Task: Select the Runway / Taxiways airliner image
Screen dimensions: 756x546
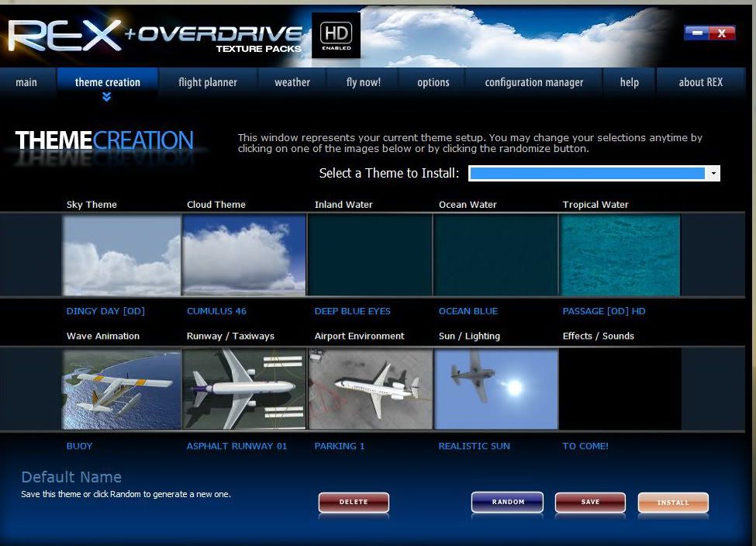Action: [x=244, y=389]
